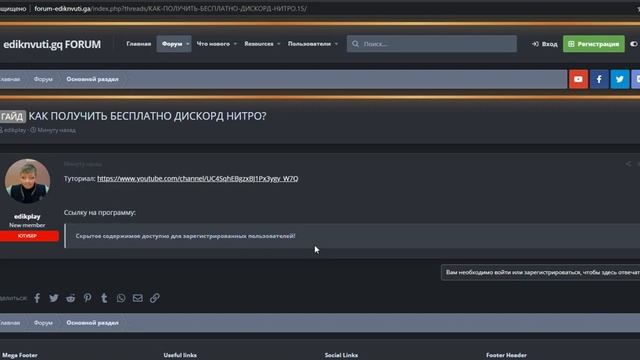Click the edikplay avatar picture
The image size is (640, 360).
[27, 181]
